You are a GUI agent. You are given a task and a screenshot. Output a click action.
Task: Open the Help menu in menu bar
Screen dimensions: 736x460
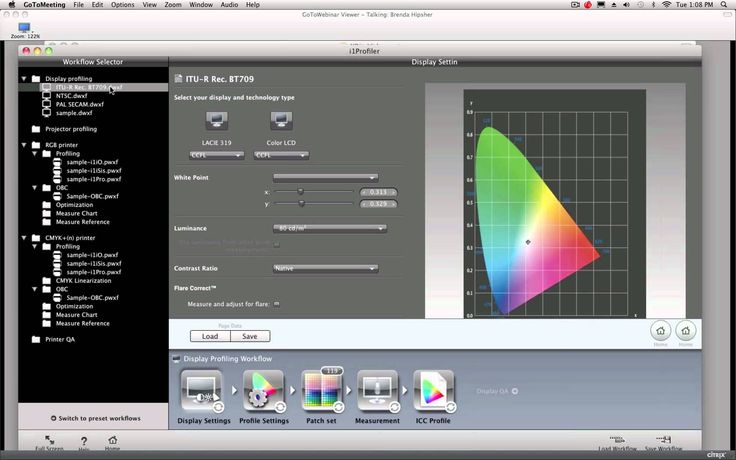point(253,5)
